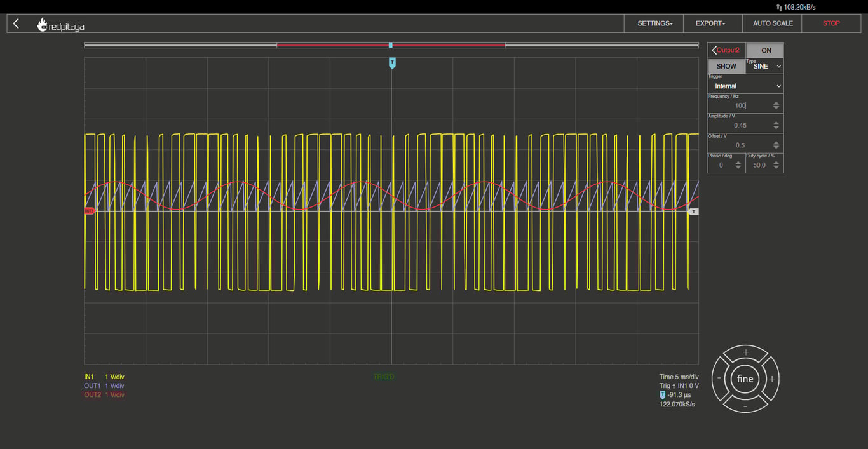Screen dimensions: 868x449
Task: Increase Frequency with the up arrow
Action: [776, 104]
